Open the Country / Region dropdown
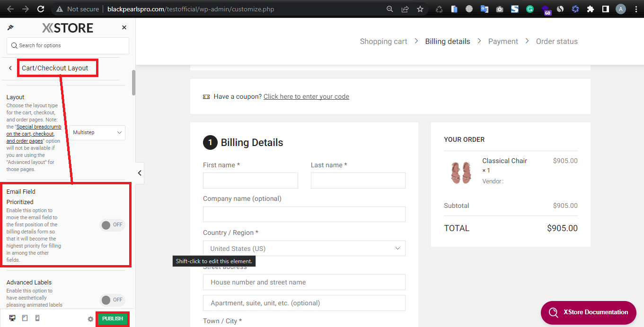The height and width of the screenshot is (327, 644). (304, 249)
